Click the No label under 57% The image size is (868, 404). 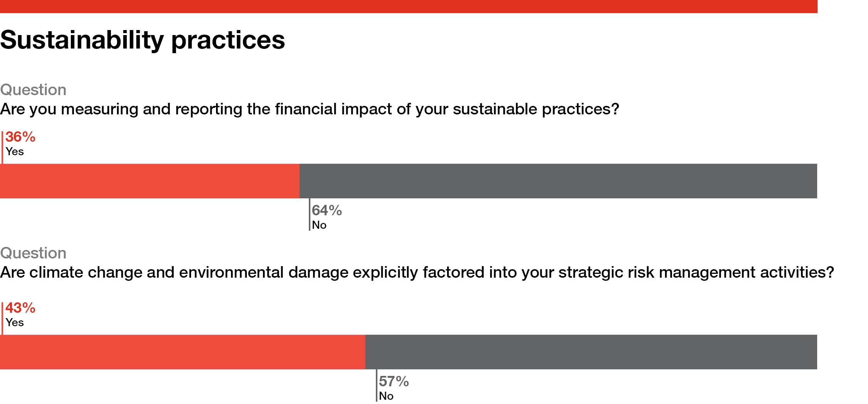point(386,396)
